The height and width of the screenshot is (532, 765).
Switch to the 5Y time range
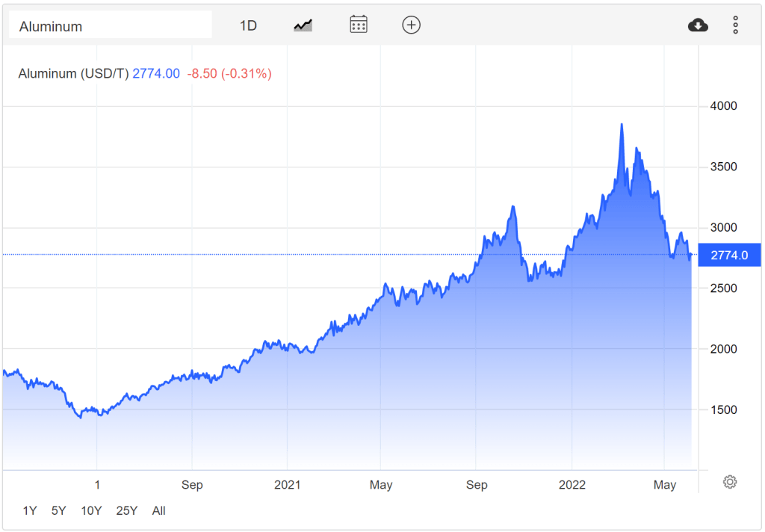click(x=58, y=511)
